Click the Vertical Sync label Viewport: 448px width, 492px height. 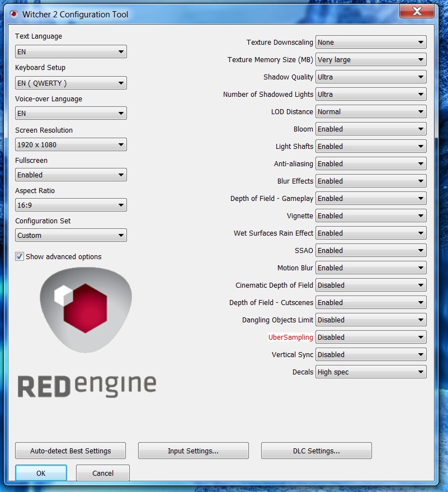(293, 355)
